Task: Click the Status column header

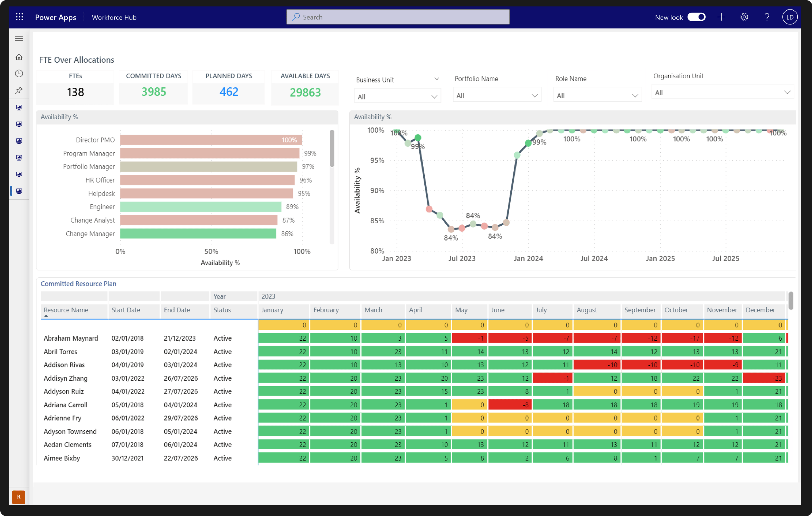Action: [x=222, y=310]
